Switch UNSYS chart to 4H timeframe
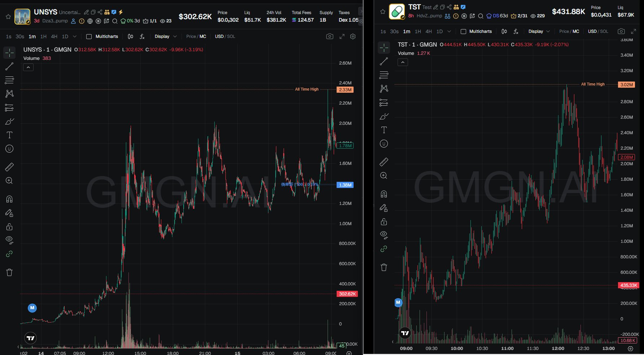 point(54,36)
